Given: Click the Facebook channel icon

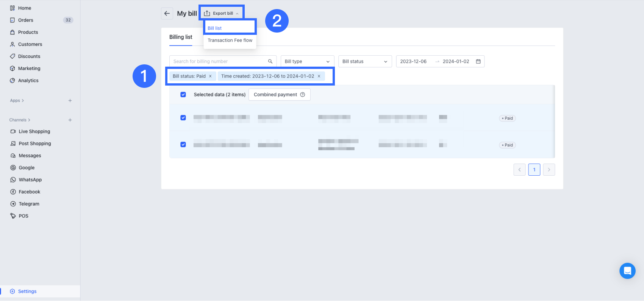Looking at the screenshot, I should pyautogui.click(x=13, y=192).
